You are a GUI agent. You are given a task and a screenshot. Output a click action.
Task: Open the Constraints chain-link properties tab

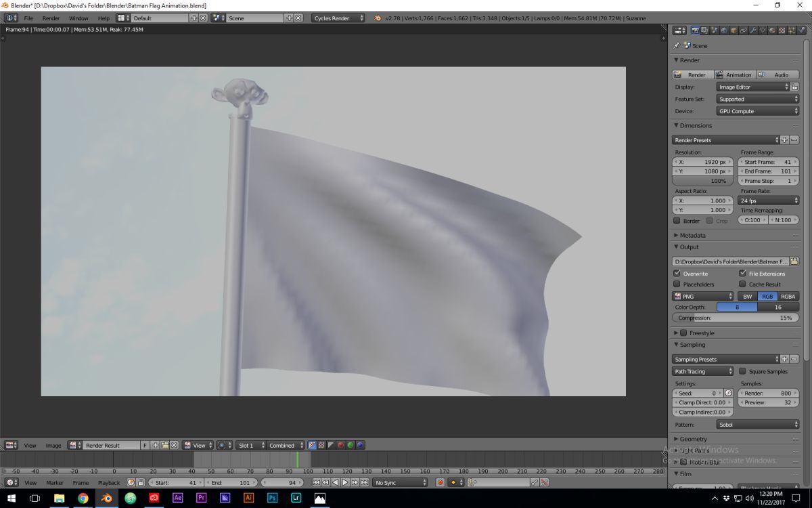coord(744,30)
